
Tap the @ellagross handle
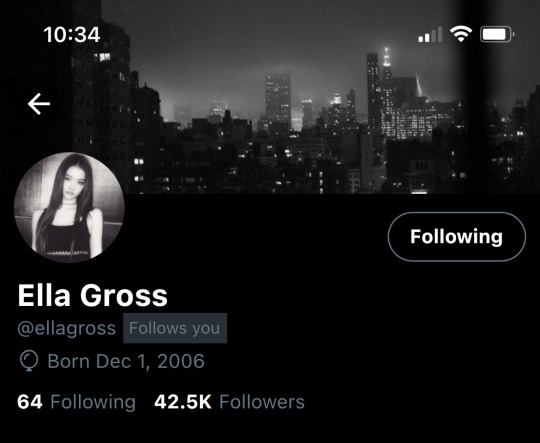pyautogui.click(x=66, y=328)
